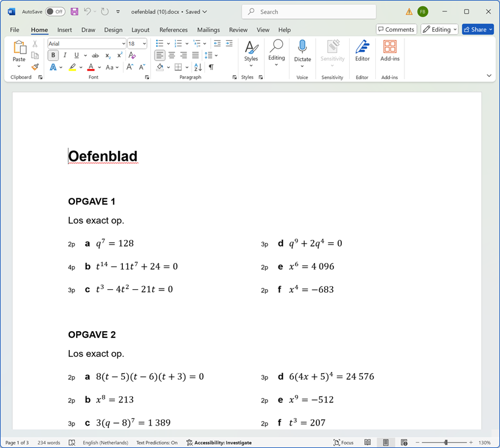Click the Redo icon
Image resolution: width=500 pixels, height=448 pixels.
pyautogui.click(x=105, y=12)
